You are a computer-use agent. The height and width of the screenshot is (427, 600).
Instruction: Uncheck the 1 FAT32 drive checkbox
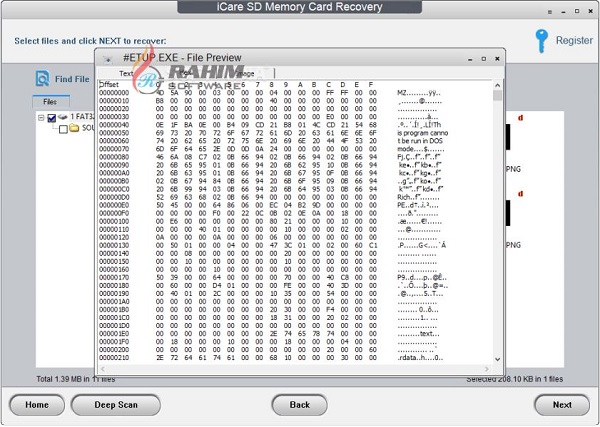52,118
